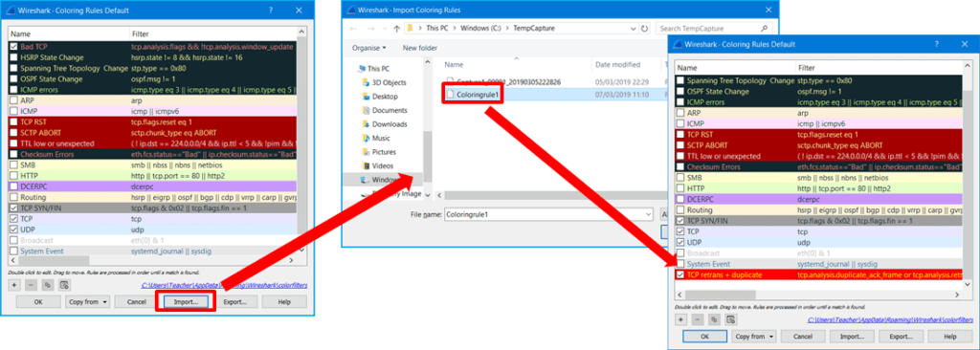
Task: Expand chevron after This PC in breadcrumb
Action: click(x=456, y=29)
